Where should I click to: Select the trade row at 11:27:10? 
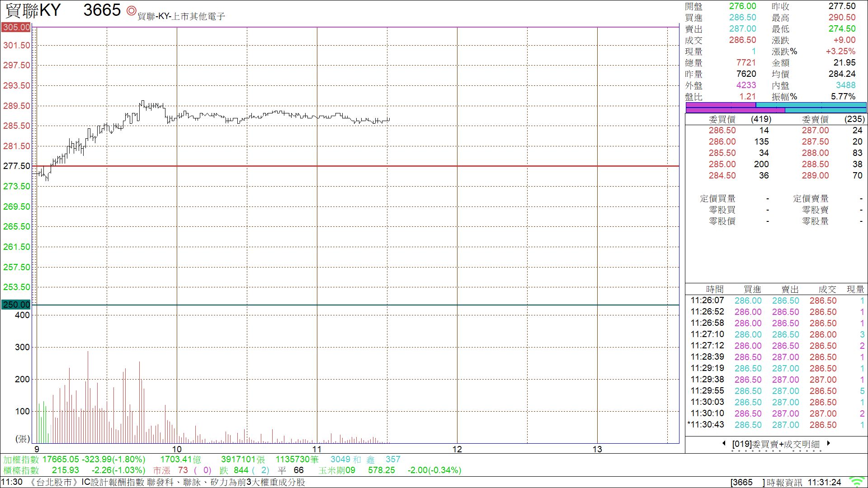point(776,334)
